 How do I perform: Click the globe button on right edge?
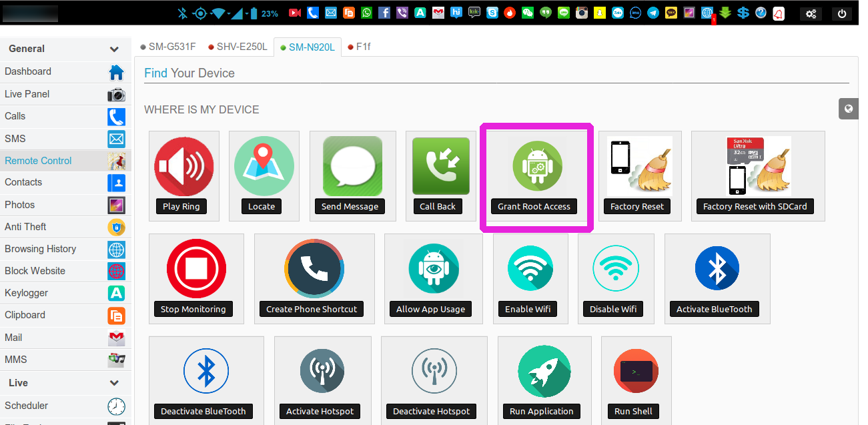848,109
